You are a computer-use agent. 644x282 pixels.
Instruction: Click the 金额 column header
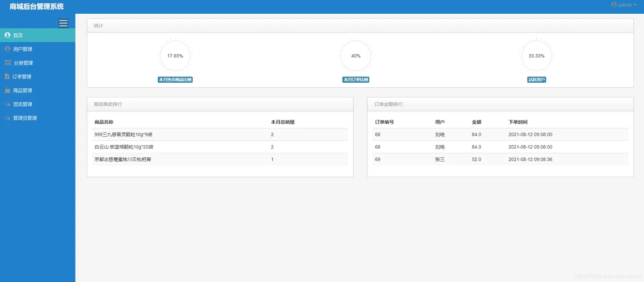pos(477,122)
